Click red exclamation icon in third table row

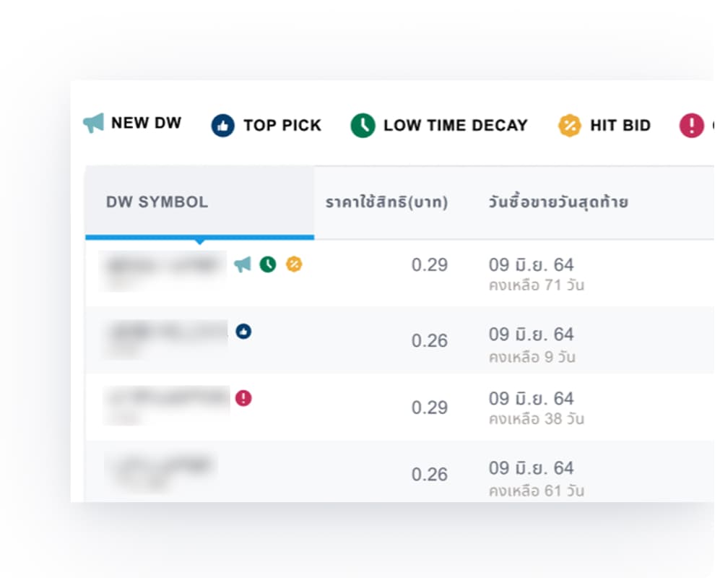tap(244, 398)
